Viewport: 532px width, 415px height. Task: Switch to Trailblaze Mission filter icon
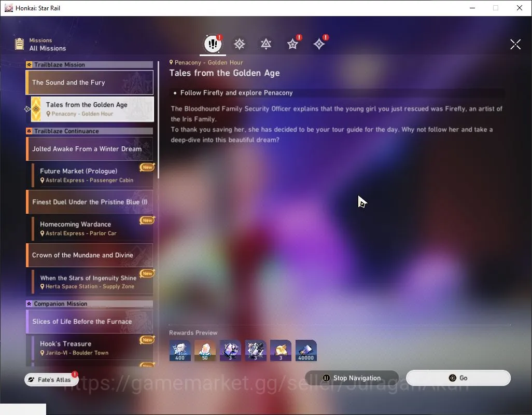pos(239,44)
